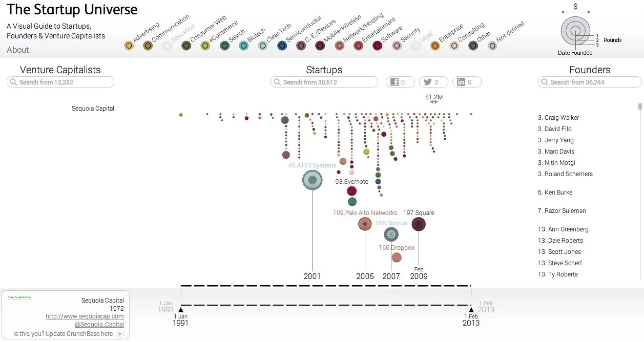
Task: Enable the greyed-out Education category filter
Action: pyautogui.click(x=167, y=46)
